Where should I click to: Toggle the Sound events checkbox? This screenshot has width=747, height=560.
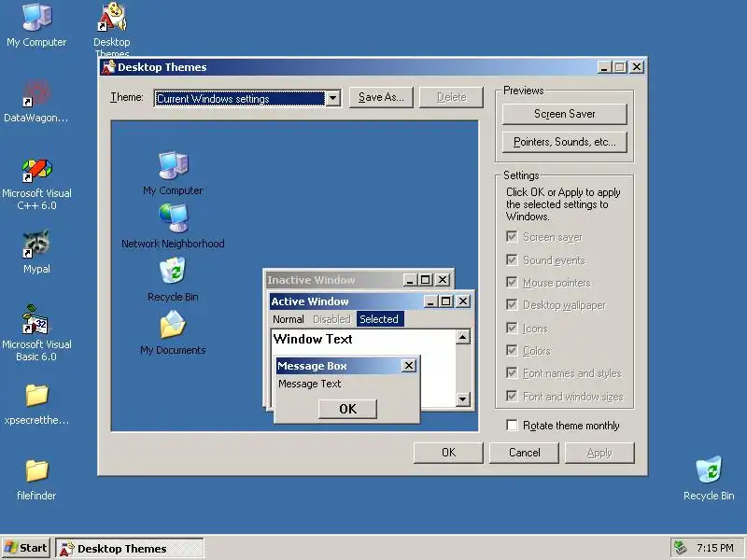tap(512, 259)
